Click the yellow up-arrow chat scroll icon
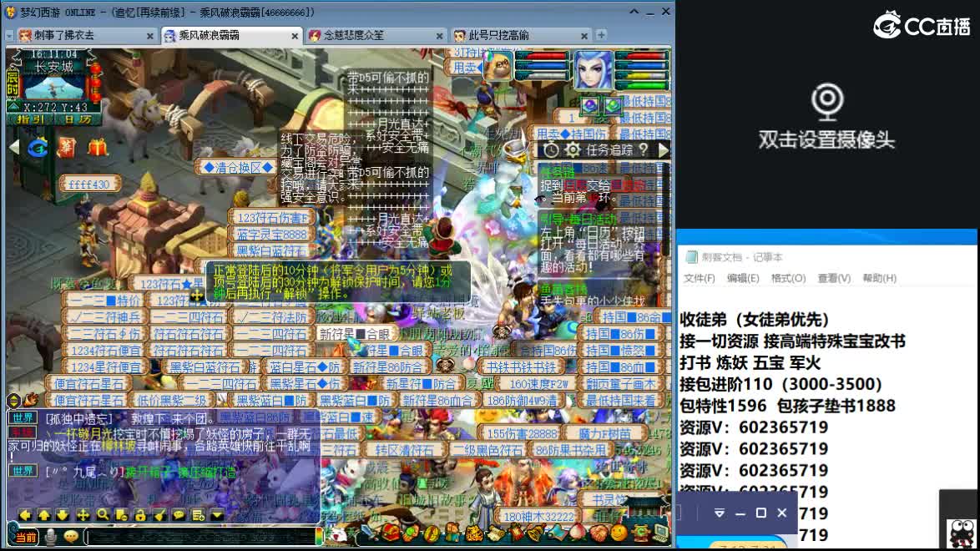The height and width of the screenshot is (551, 980). pos(44,515)
